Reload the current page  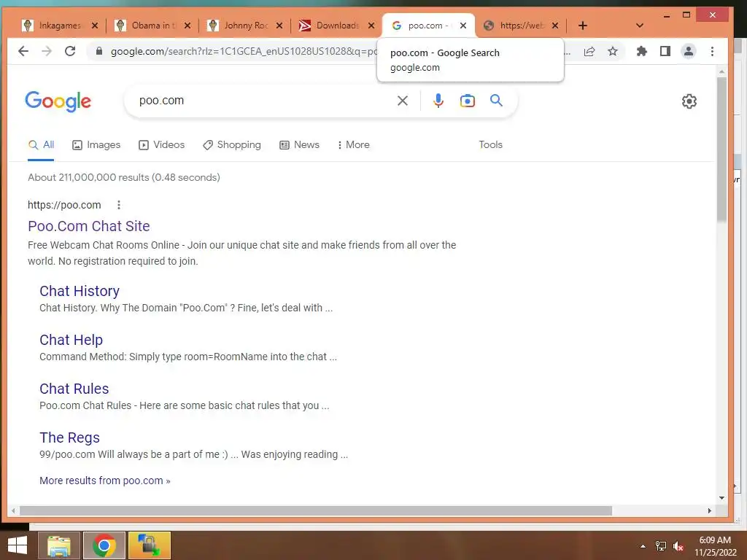[x=70, y=51]
